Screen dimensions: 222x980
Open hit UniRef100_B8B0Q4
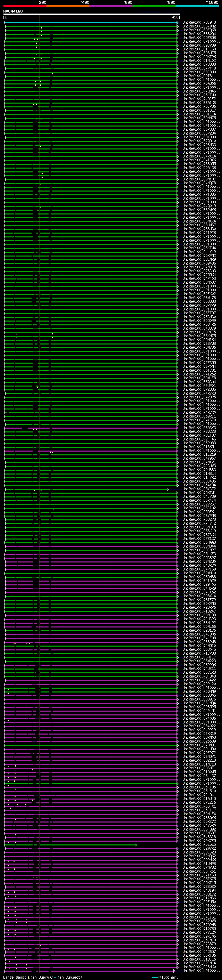pyautogui.click(x=199, y=34)
